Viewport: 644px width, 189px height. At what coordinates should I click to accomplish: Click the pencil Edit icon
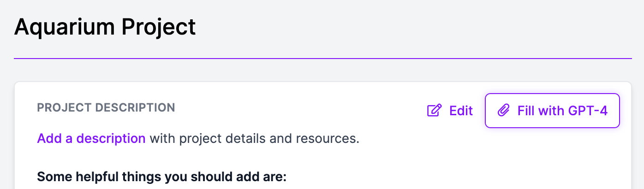click(435, 111)
